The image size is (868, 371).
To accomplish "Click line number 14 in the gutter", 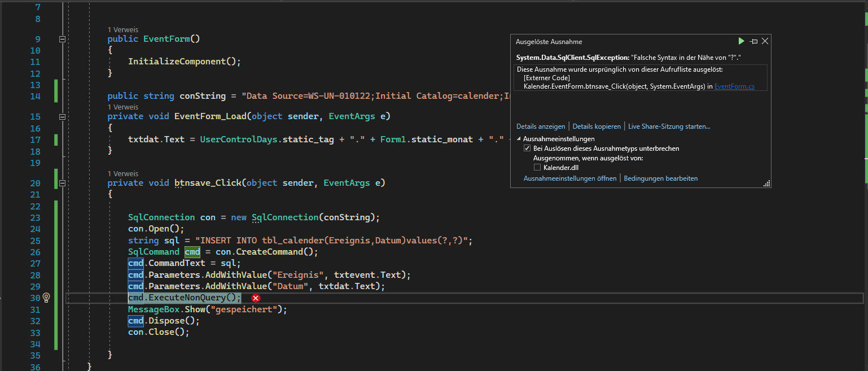I will (34, 96).
